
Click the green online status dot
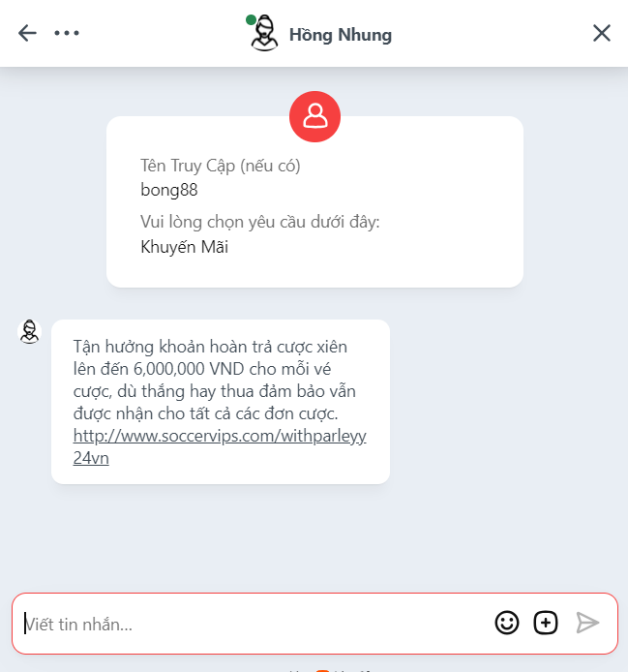pyautogui.click(x=251, y=19)
